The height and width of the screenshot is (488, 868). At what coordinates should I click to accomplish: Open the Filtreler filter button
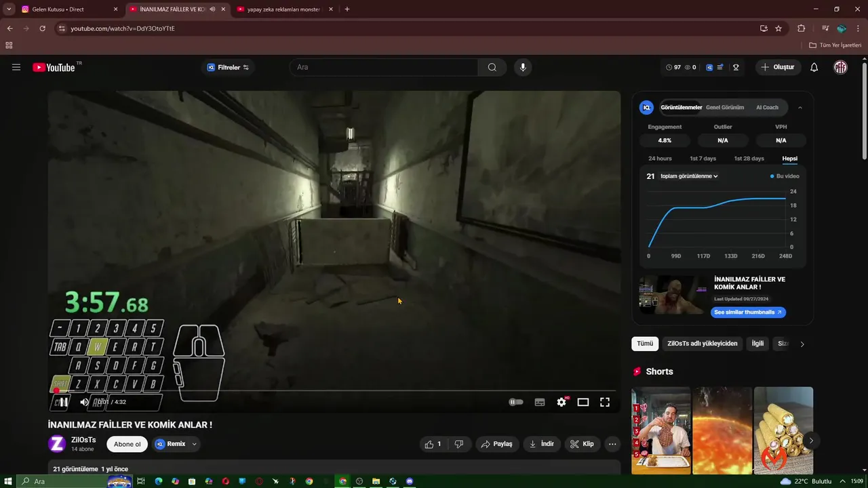(x=229, y=67)
